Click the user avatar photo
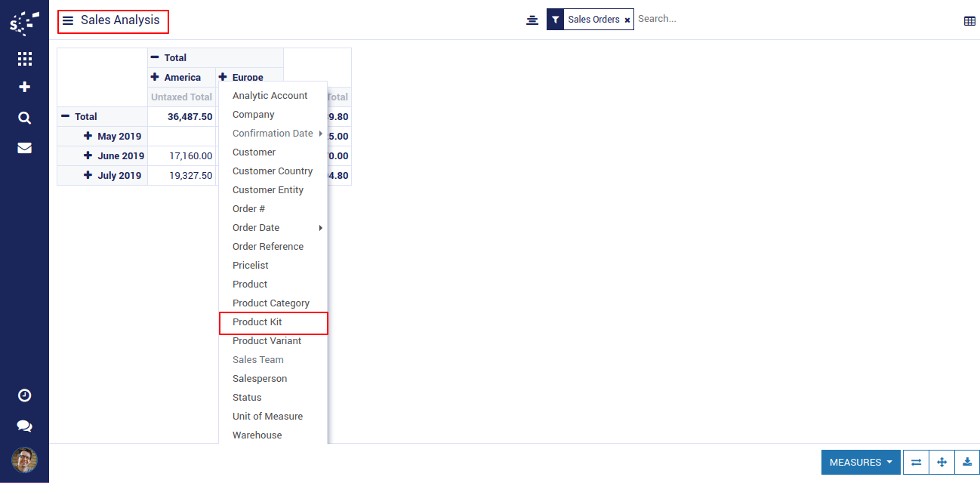The height and width of the screenshot is (483, 980). pos(24,460)
